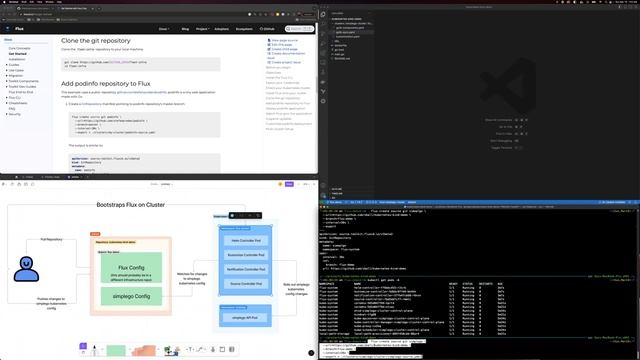Open the Ecosystem link in the Flux navbar
This screenshot has height=360, width=640.
point(244,29)
